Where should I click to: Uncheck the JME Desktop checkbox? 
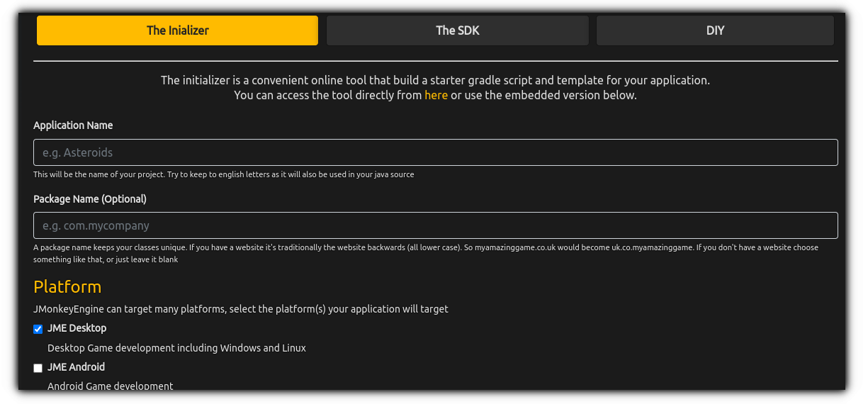(x=38, y=329)
